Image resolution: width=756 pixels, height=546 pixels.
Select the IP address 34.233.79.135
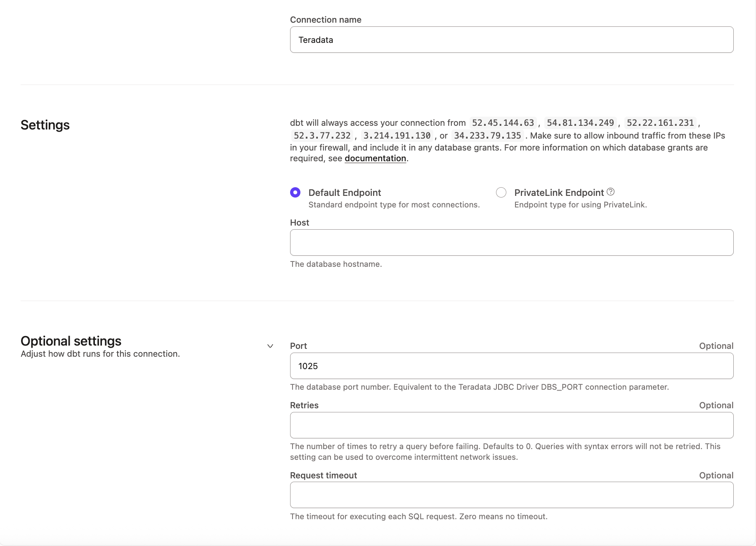point(487,135)
